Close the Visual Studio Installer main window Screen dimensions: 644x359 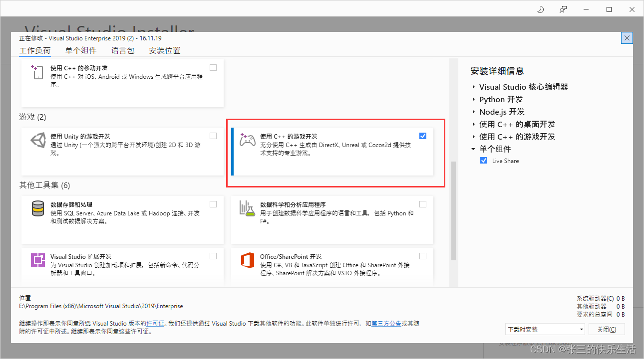(x=632, y=9)
